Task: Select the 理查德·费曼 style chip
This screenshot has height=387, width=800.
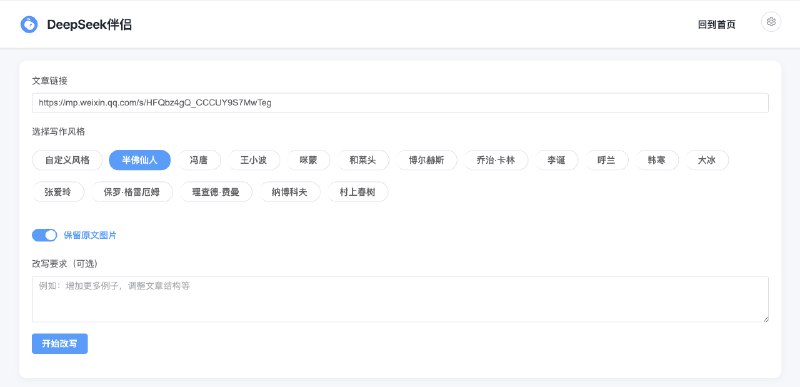Action: coord(215,192)
